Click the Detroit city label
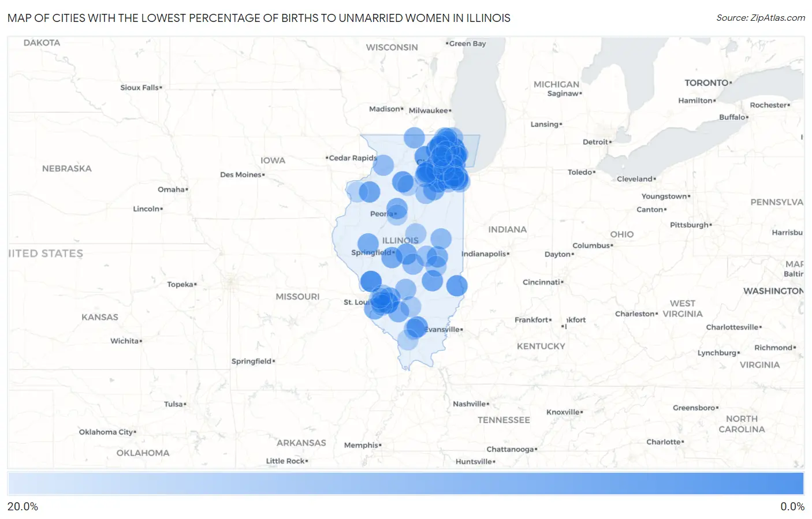 (597, 141)
